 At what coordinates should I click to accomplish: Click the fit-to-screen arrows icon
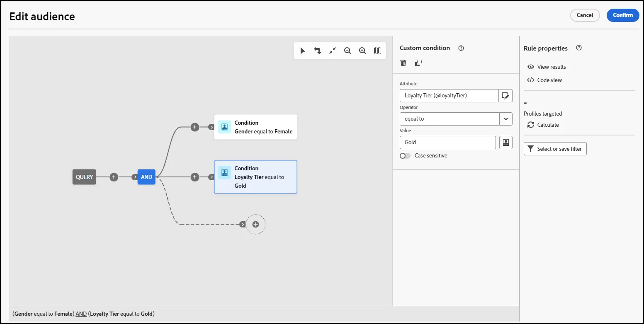[333, 51]
